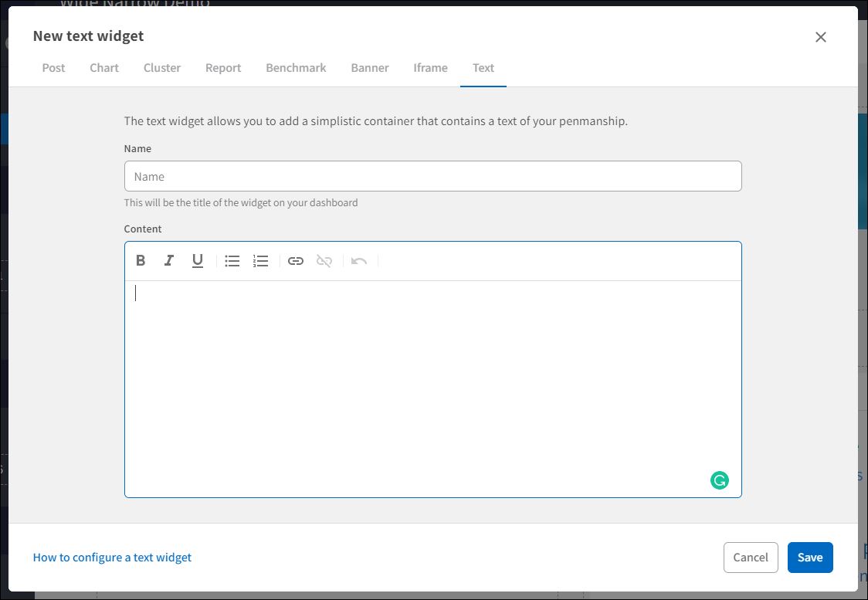
Task: Insert a hyperlink in the content
Action: [x=296, y=260]
